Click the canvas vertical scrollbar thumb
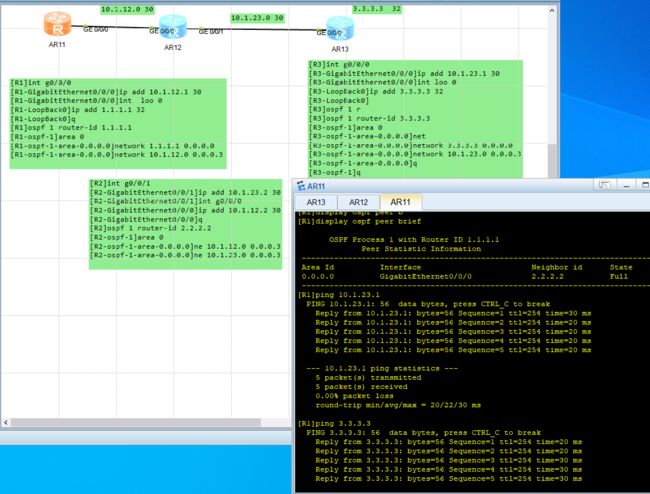650x494 pixels. point(552,161)
